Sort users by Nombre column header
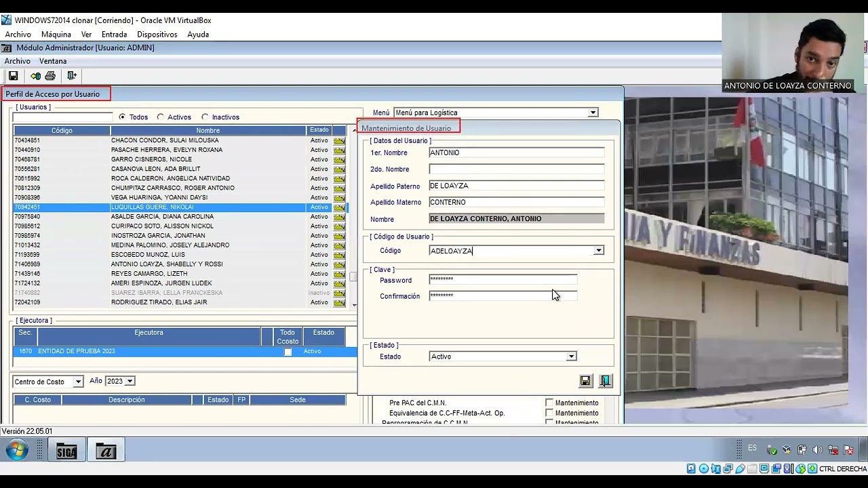The width and height of the screenshot is (868, 488). [208, 130]
